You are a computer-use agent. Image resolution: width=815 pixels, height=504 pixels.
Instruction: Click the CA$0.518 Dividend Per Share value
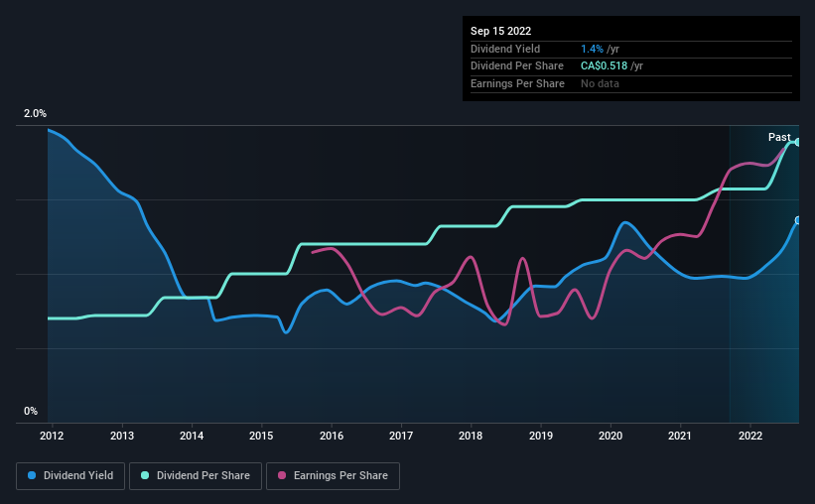click(604, 66)
